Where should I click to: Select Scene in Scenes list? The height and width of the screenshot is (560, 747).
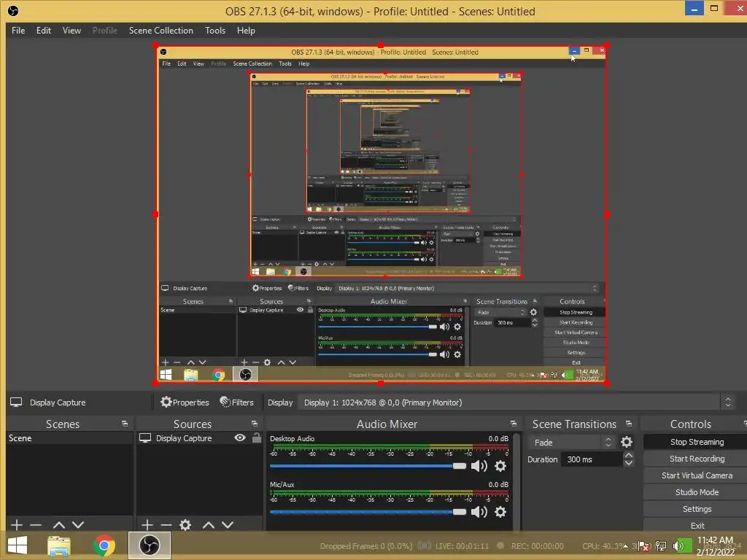pyautogui.click(x=69, y=438)
